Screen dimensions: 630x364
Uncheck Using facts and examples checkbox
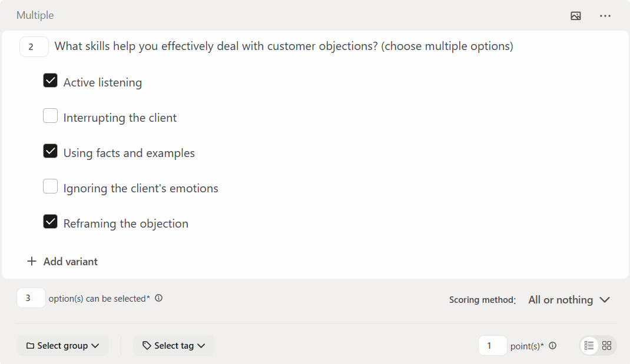point(51,151)
